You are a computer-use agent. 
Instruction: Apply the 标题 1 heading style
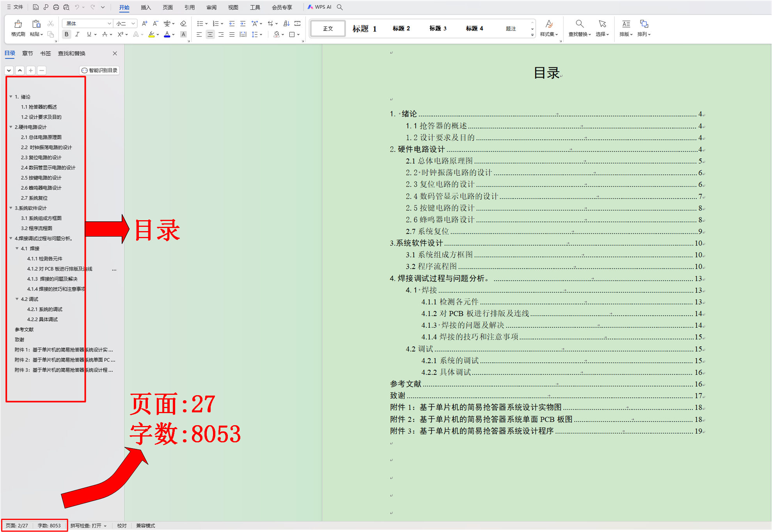tap(364, 28)
